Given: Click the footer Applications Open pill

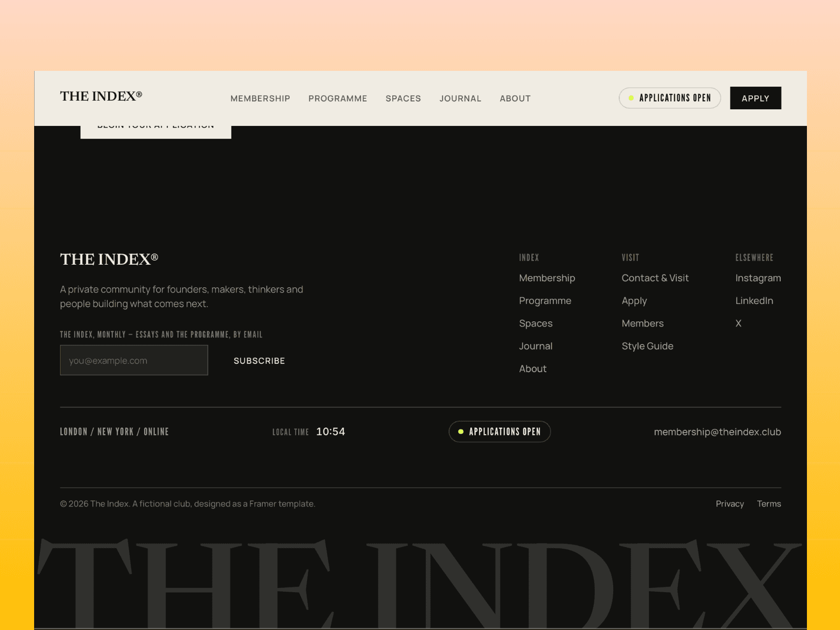Looking at the screenshot, I should point(500,432).
